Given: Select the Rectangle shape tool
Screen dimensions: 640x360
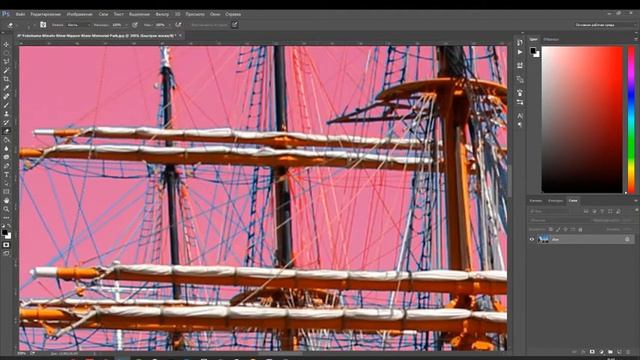Looking at the screenshot, I should click(6, 192).
